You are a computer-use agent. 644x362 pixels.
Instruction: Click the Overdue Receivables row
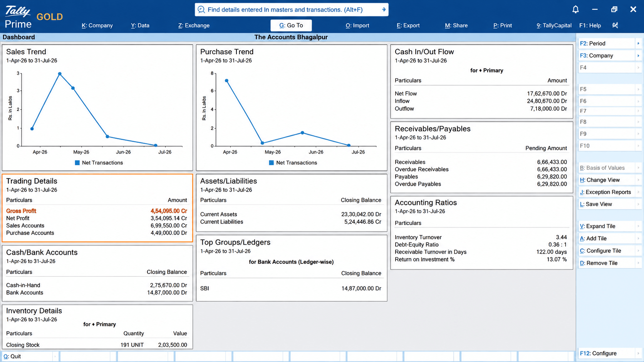481,169
